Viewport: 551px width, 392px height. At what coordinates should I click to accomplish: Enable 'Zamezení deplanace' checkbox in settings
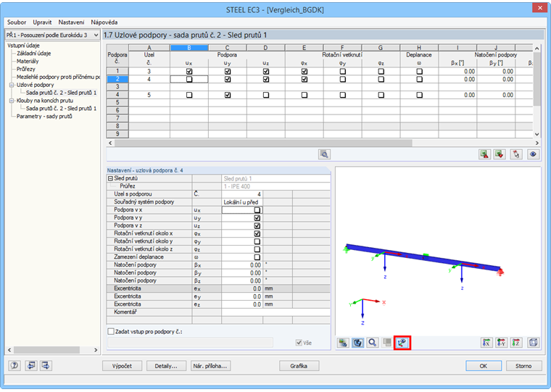point(257,257)
